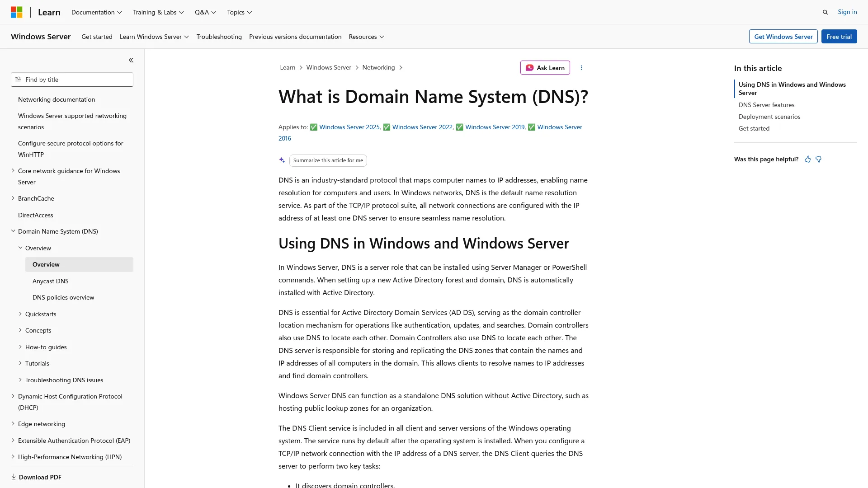
Task: Select Networking documentation in sidebar
Action: pyautogui.click(x=57, y=99)
